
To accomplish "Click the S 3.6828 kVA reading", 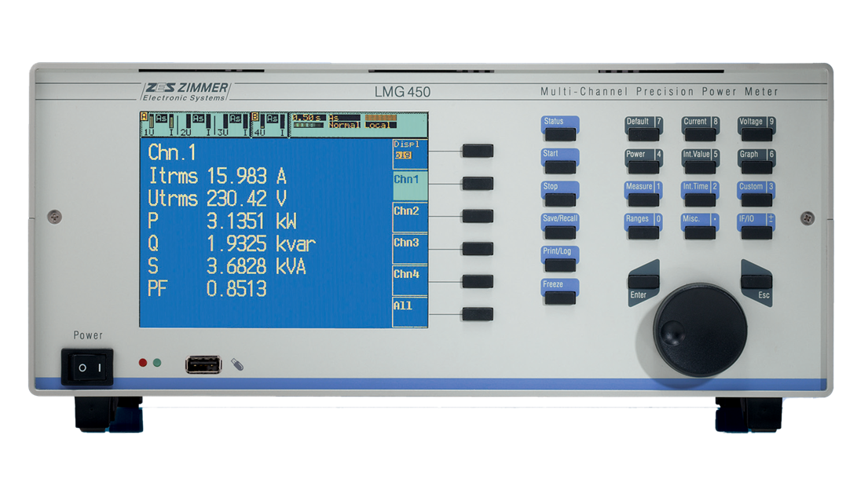I will tap(227, 266).
